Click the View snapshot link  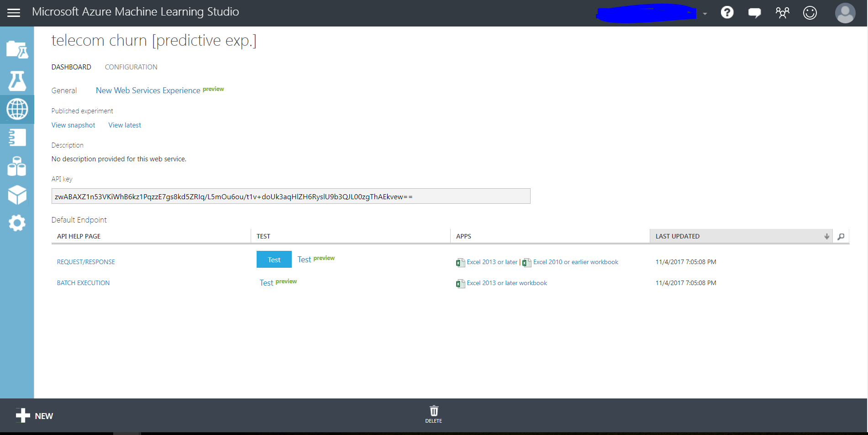click(73, 125)
